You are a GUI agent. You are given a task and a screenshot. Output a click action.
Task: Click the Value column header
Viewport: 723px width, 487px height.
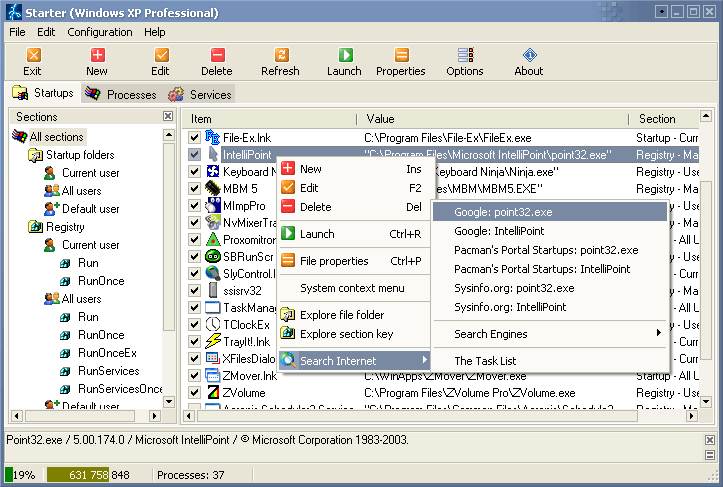pos(380,119)
